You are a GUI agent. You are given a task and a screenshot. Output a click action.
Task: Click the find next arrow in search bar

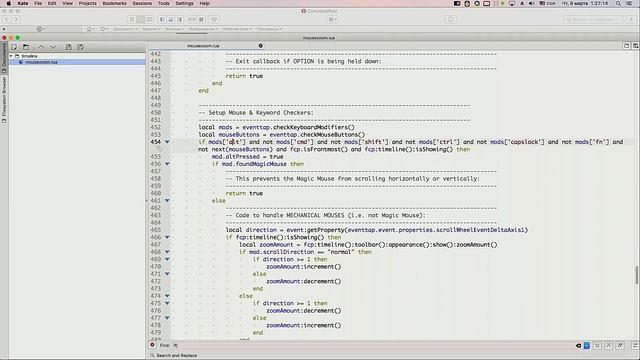point(598,345)
